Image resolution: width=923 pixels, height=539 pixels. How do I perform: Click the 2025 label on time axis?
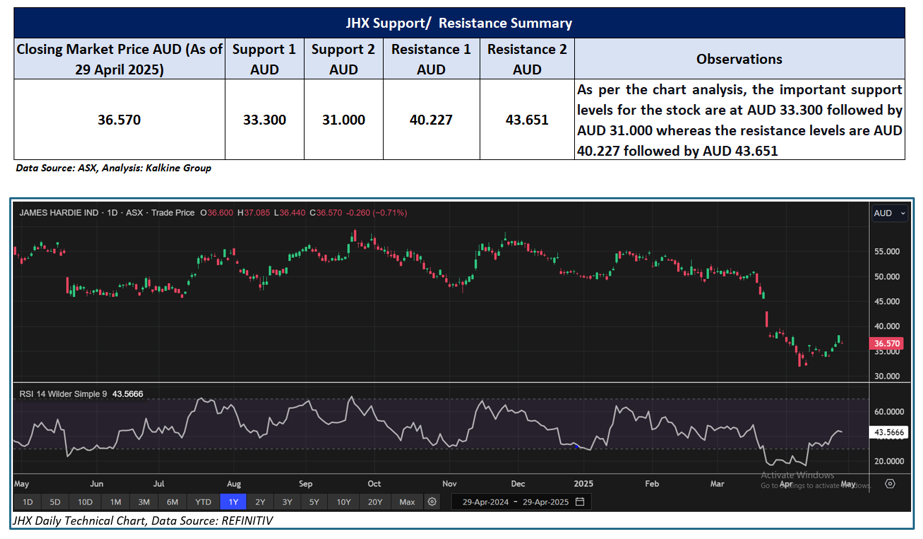tap(583, 484)
